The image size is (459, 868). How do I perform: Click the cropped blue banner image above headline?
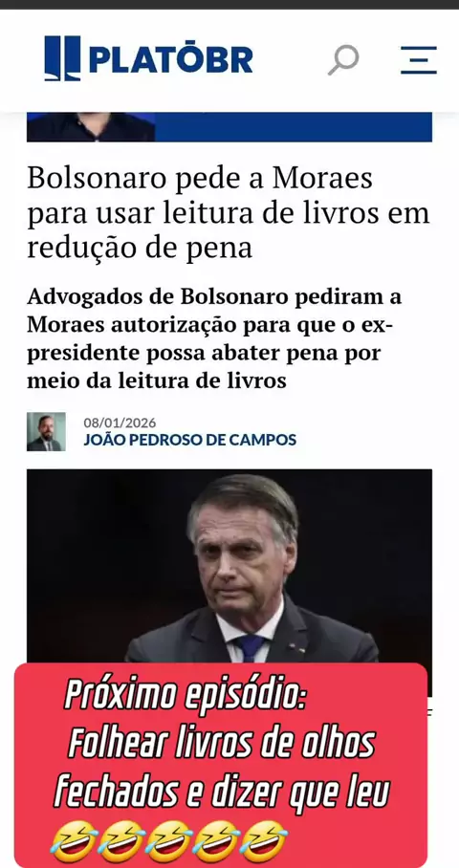tap(229, 127)
